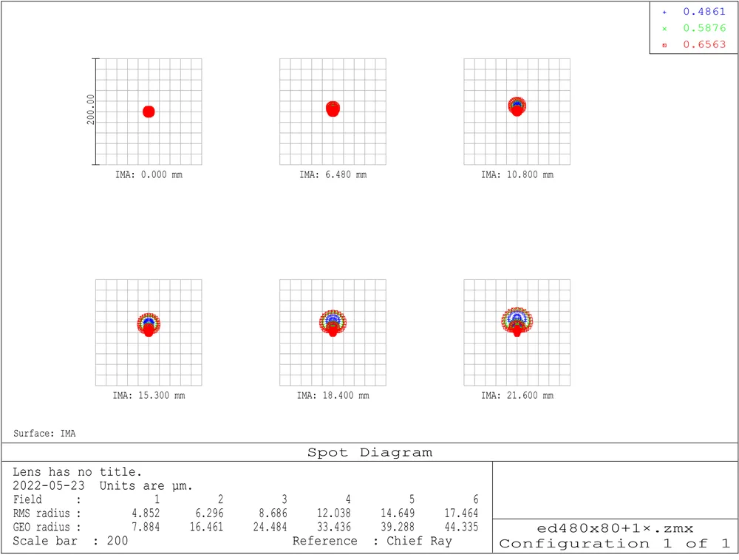Select the spot plot at IMA 18.400 mm
Image resolution: width=739 pixels, height=560 pixels.
tap(333, 332)
